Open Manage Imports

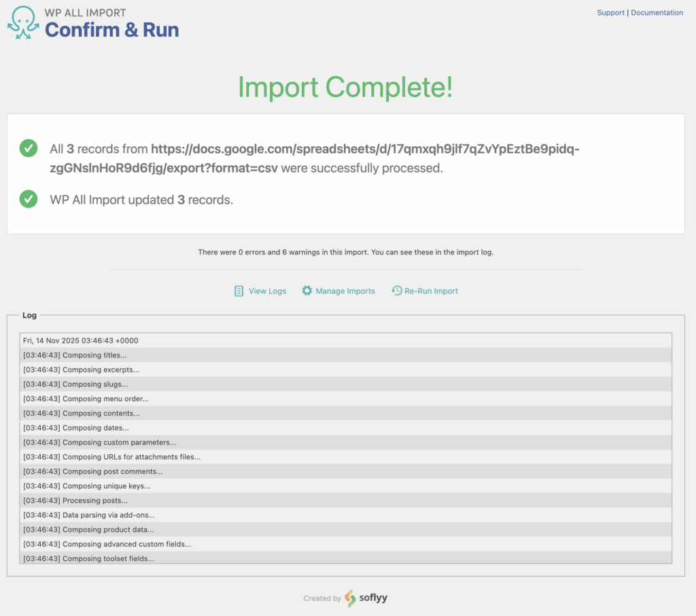[x=345, y=290]
